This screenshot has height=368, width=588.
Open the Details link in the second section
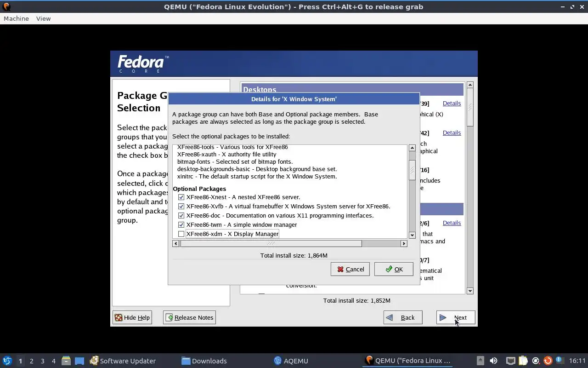(x=452, y=223)
